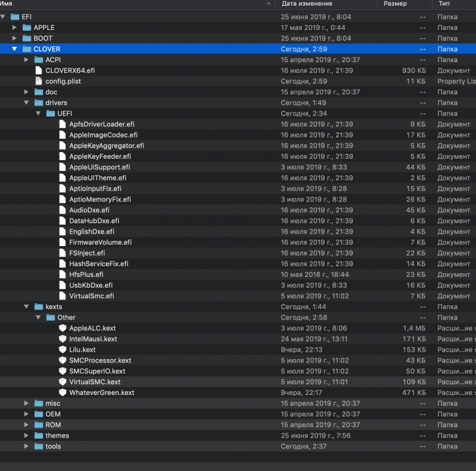Select the Other folder icon
The width and height of the screenshot is (476, 471).
click(x=50, y=317)
